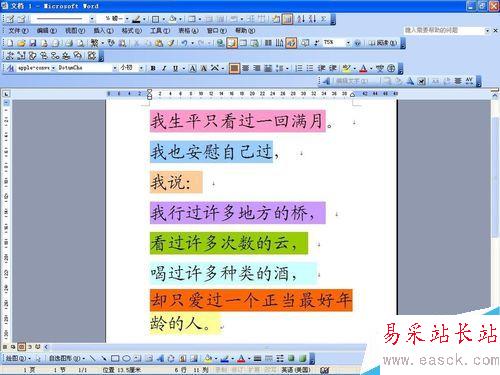Open the style dropdown on Formatting toolbar
The width and height of the screenshot is (500, 375).
pyautogui.click(x=53, y=68)
